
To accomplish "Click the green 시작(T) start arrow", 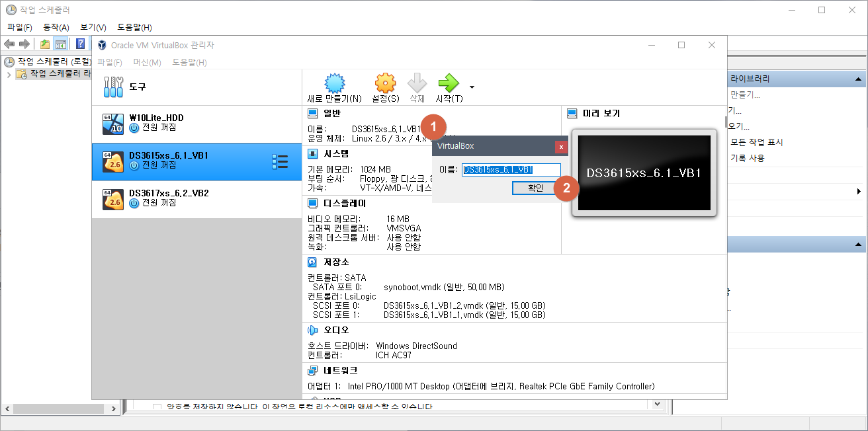I will [x=449, y=83].
